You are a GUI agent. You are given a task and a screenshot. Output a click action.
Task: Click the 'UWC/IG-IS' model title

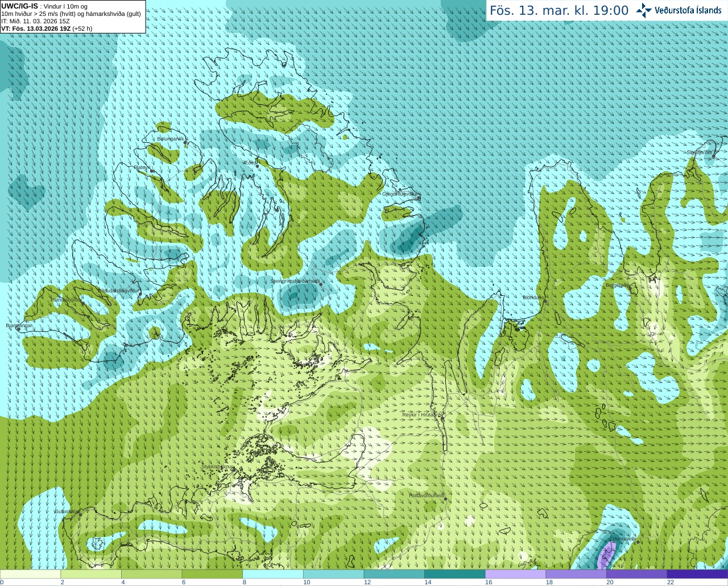[19, 6]
